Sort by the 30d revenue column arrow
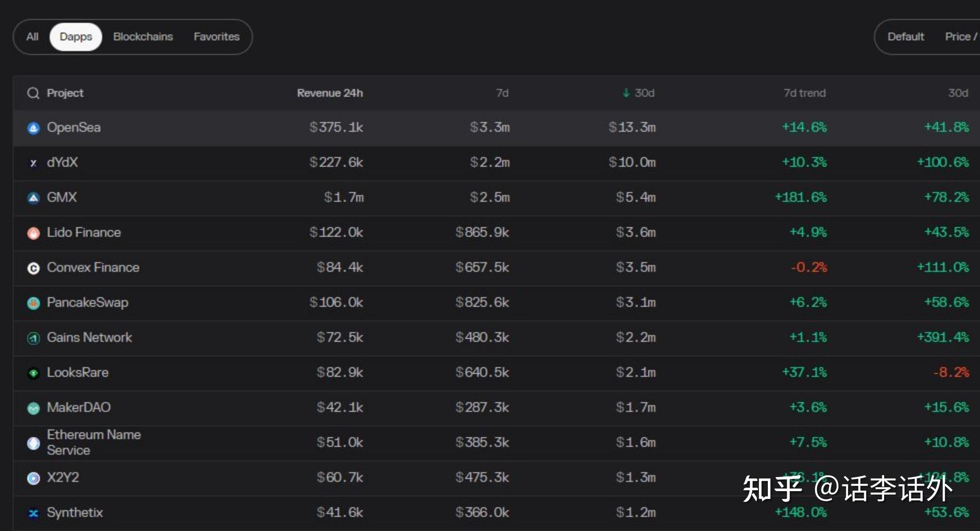 [626, 93]
